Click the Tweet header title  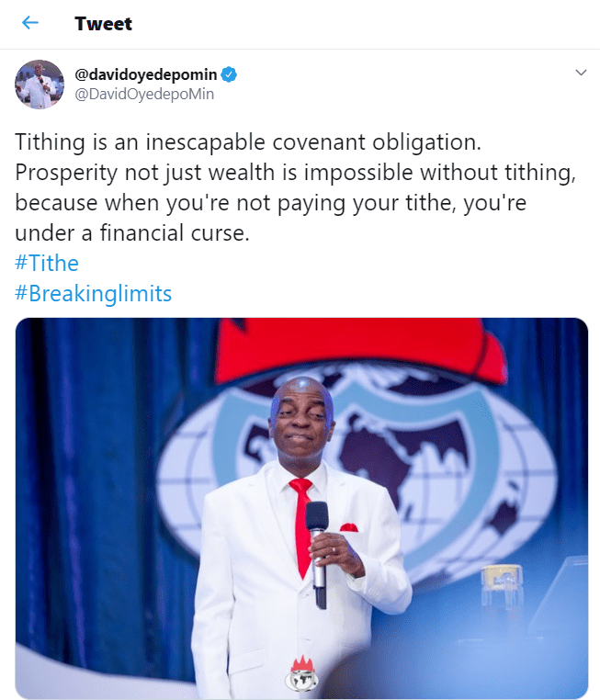click(x=103, y=24)
